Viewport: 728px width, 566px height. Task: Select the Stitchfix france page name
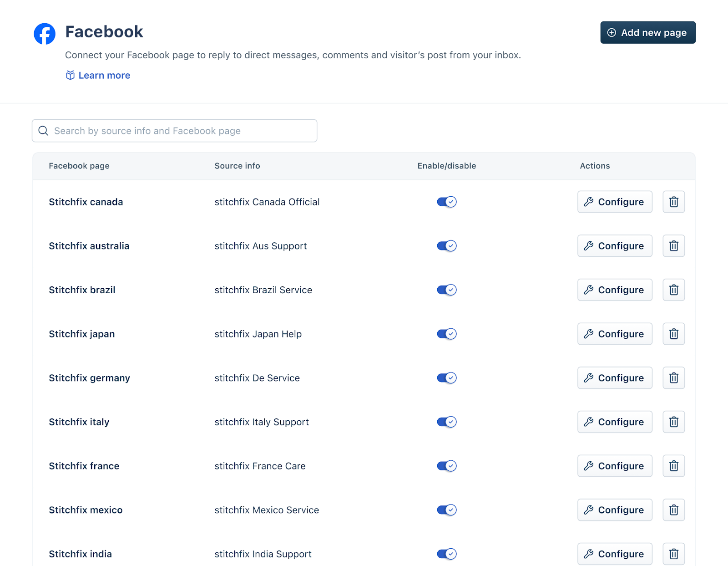pos(84,466)
